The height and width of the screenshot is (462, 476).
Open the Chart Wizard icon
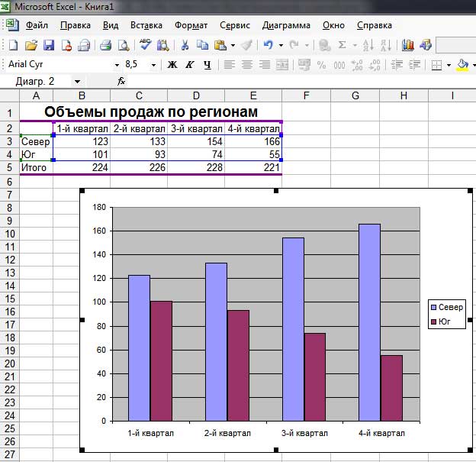[x=408, y=45]
